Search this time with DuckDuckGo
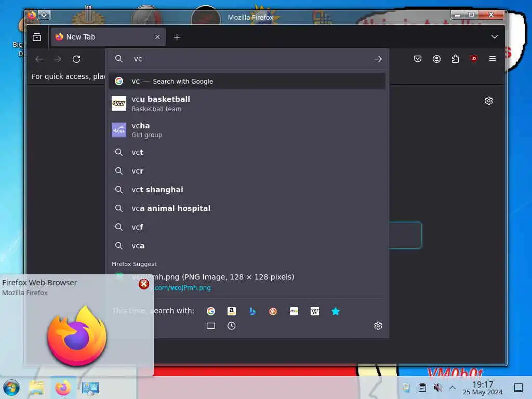Viewport: 532px width, 399px height. 273,311
